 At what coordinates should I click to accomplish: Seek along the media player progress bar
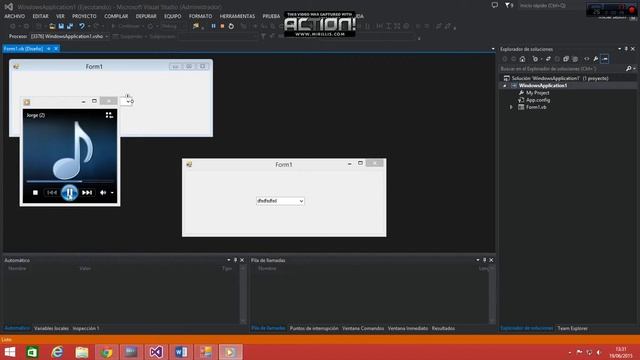pos(70,181)
